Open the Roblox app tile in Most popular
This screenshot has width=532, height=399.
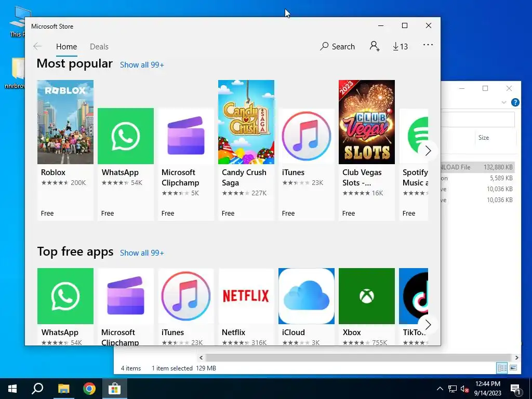click(65, 150)
